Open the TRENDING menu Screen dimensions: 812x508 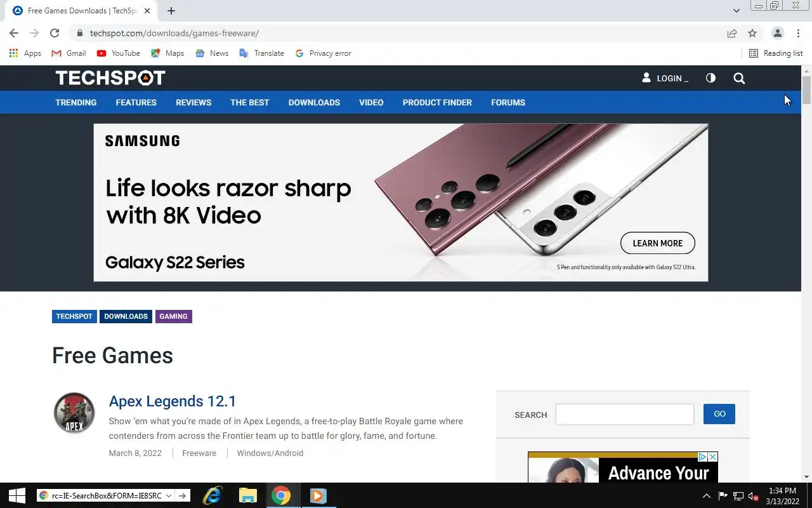tap(76, 102)
